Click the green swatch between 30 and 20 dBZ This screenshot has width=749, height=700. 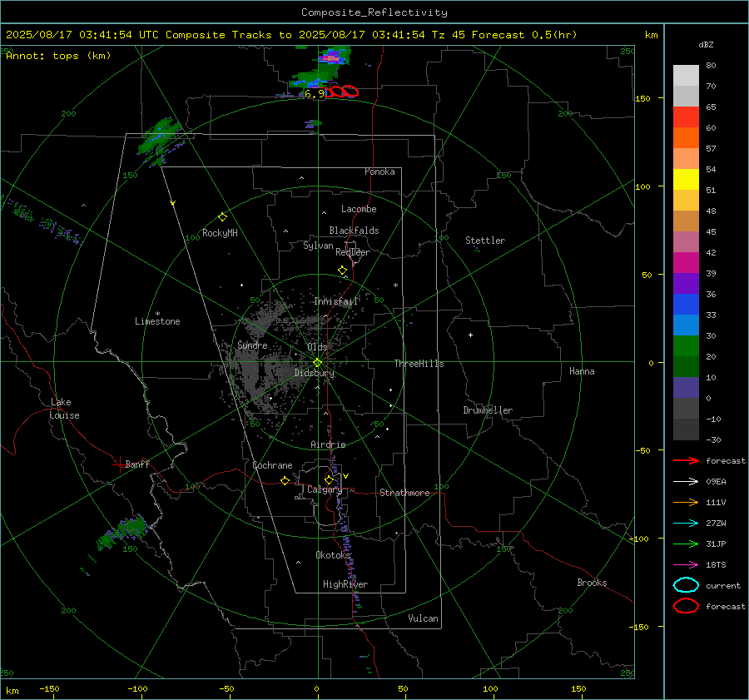tap(686, 346)
